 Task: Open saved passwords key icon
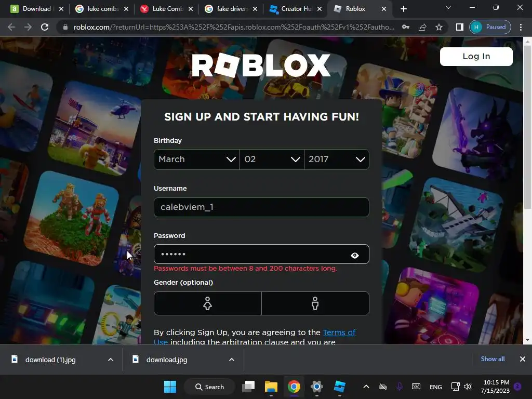click(405, 27)
